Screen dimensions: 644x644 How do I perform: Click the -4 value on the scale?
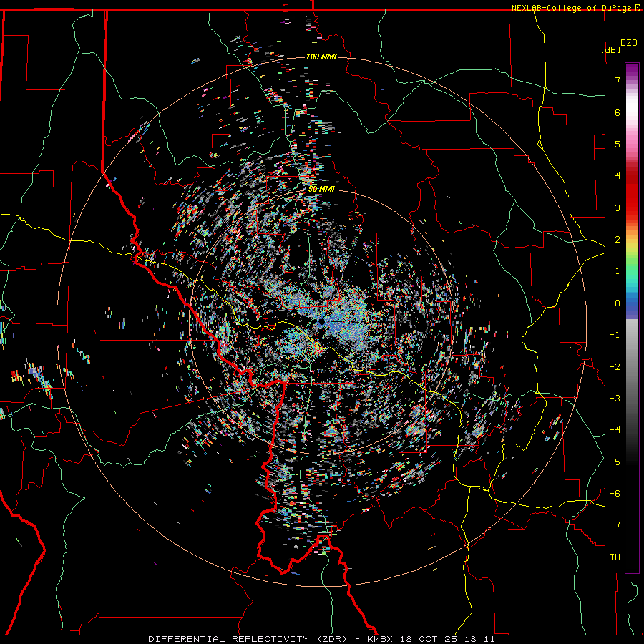coord(615,430)
